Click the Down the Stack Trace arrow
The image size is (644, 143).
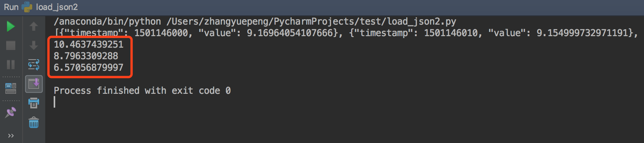tap(34, 45)
